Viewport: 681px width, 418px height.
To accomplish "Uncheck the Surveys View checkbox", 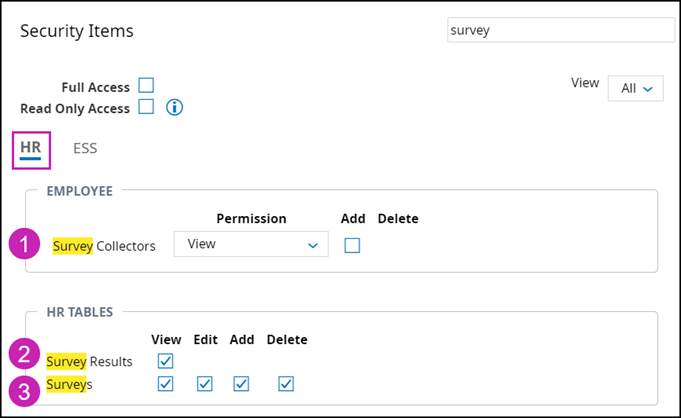I will point(166,384).
